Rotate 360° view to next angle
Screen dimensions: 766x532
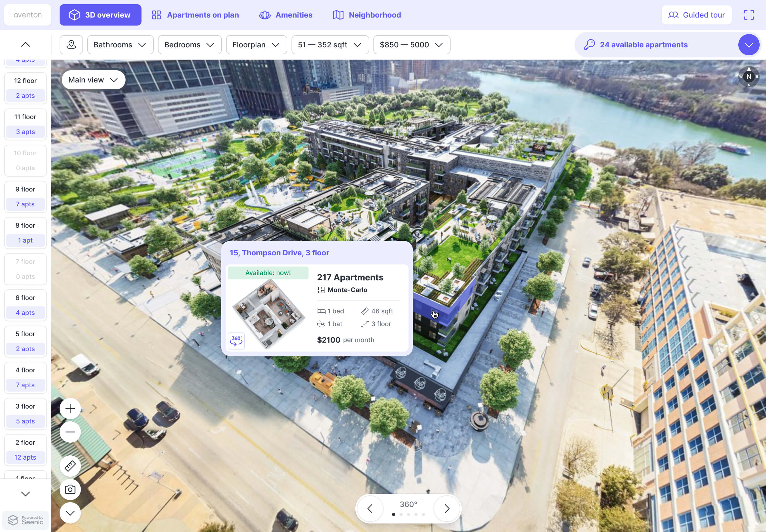(x=447, y=508)
